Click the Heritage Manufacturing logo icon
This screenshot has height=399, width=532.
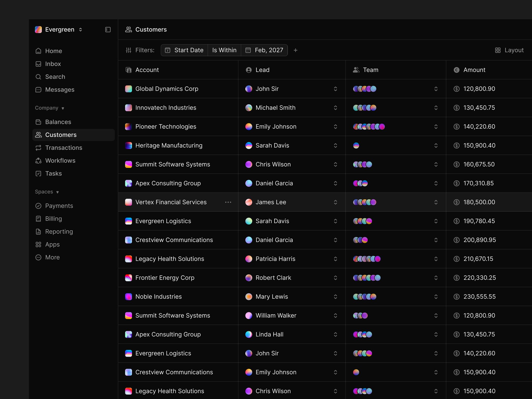tap(129, 145)
